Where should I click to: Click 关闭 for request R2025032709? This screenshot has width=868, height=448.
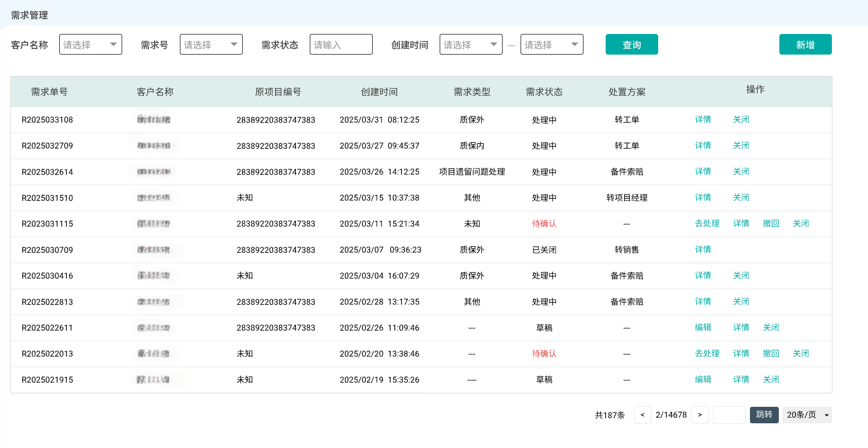(741, 146)
